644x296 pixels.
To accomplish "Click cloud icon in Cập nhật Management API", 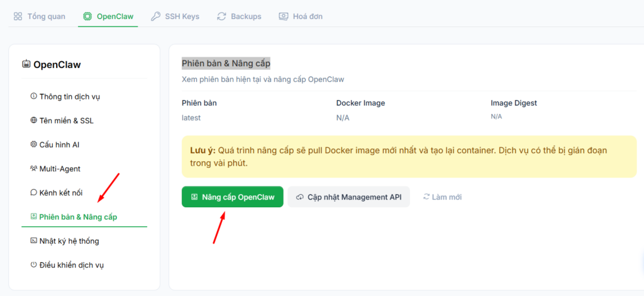I will click(300, 197).
